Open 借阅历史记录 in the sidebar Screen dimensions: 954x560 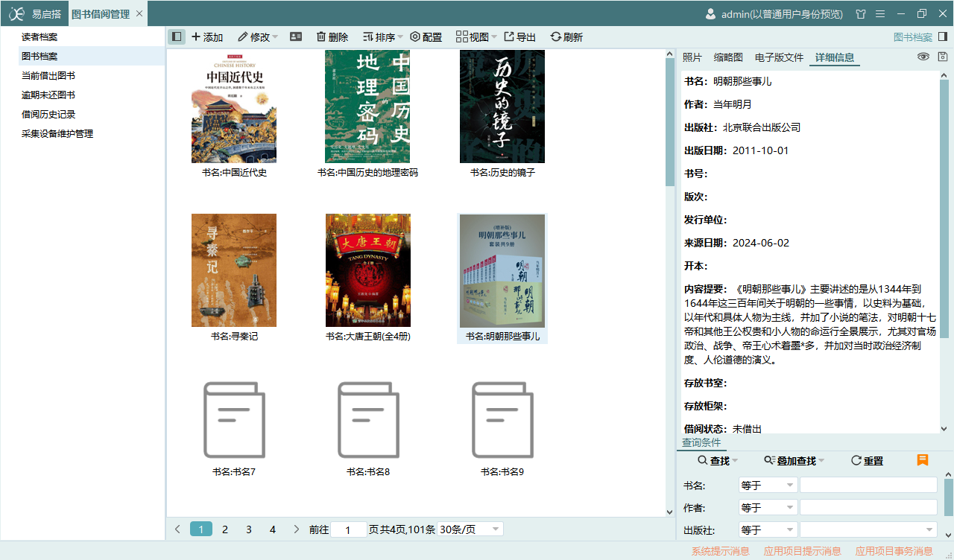(x=92, y=115)
